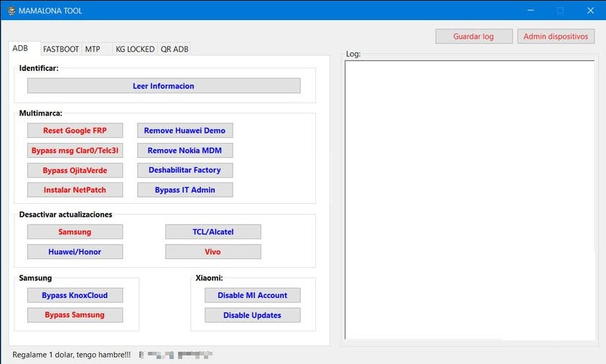Click Bypass Samsung button
The height and width of the screenshot is (364, 606).
[x=75, y=315]
